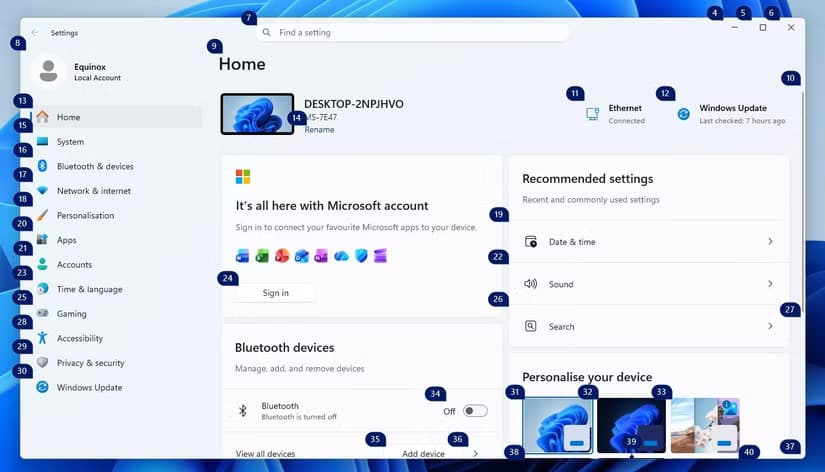Click the DESKTOP-2NPJHVO device name
Image resolution: width=825 pixels, height=472 pixels.
pos(354,104)
